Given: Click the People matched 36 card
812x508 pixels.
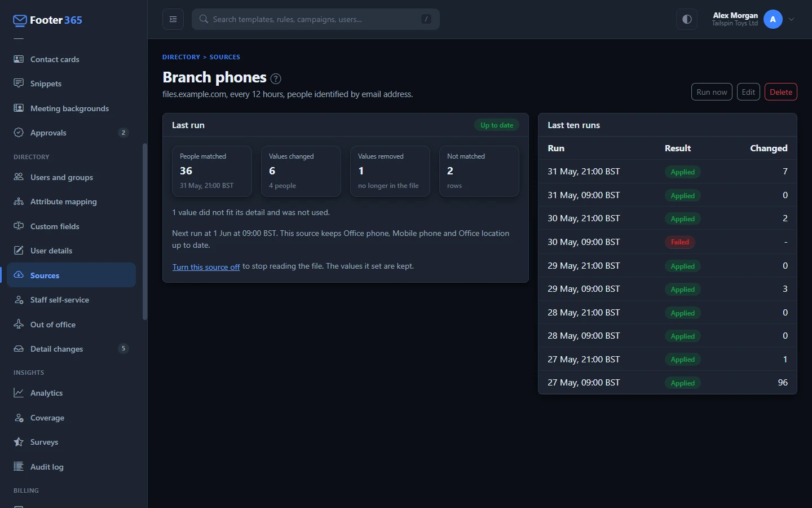Looking at the screenshot, I should pyautogui.click(x=212, y=171).
